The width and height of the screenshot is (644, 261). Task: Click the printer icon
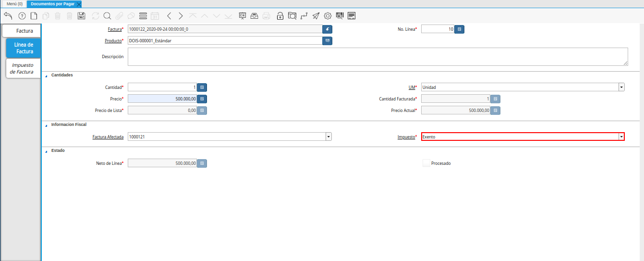pos(267,16)
